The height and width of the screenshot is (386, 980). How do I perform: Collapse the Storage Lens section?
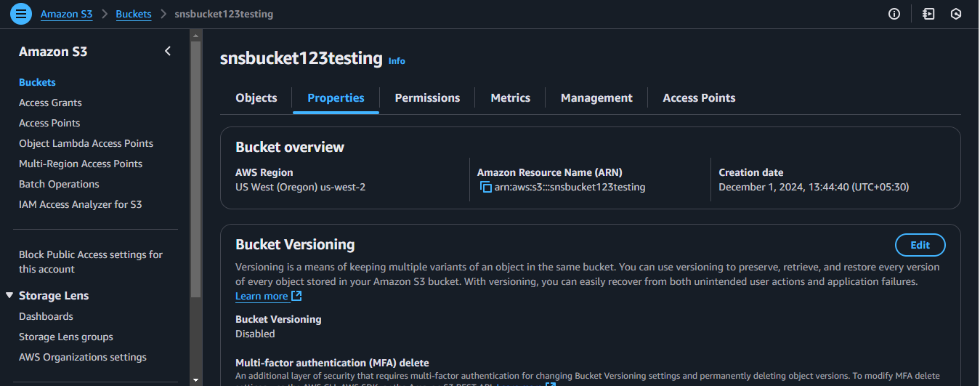(x=9, y=295)
